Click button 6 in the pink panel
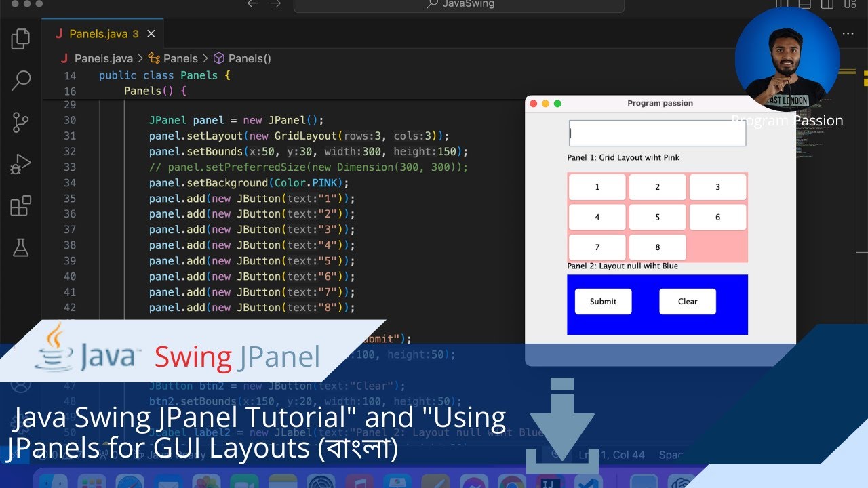 tap(717, 218)
